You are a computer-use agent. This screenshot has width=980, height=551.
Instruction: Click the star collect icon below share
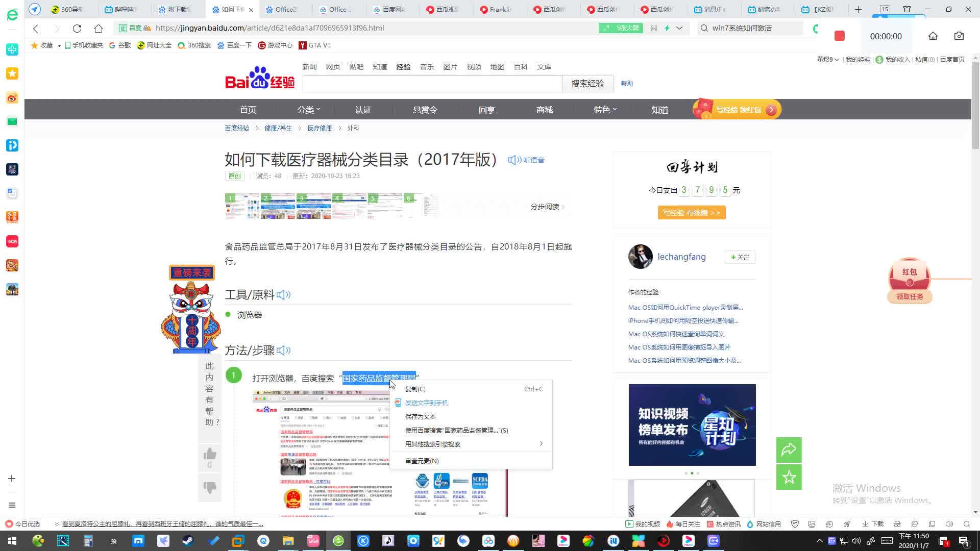pyautogui.click(x=789, y=477)
